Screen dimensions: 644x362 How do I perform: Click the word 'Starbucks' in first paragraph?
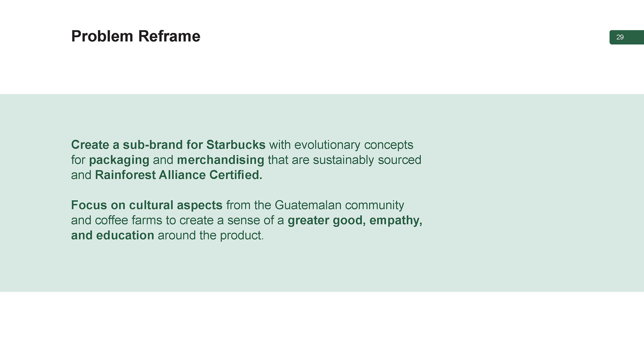[236, 145]
